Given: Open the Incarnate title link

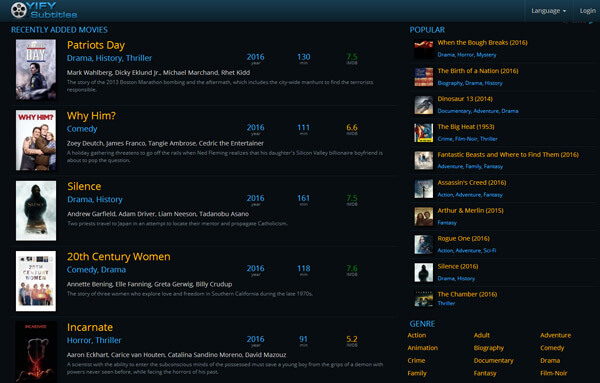Looking at the screenshot, I should pyautogui.click(x=90, y=327).
